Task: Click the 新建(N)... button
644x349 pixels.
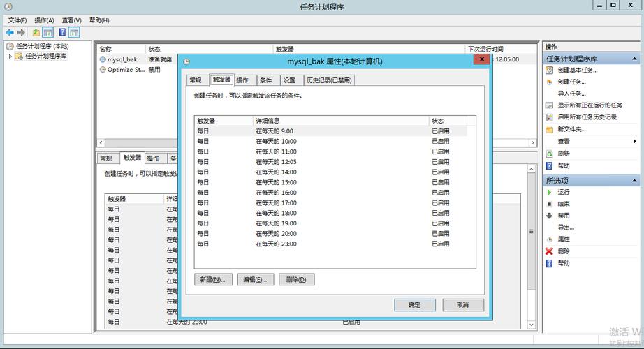Action: pos(213,280)
